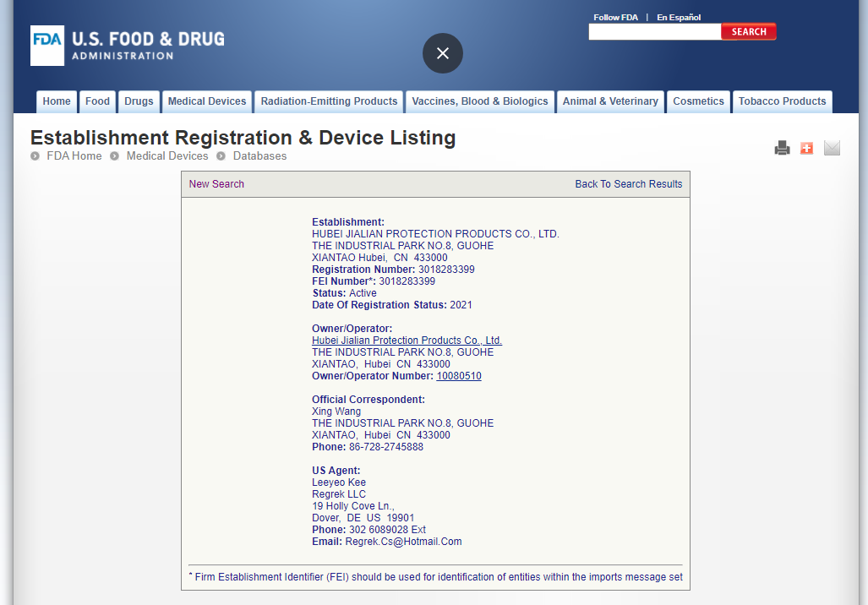The image size is (868, 605).
Task: Open the Animal & Veterinary tab
Action: [610, 102]
